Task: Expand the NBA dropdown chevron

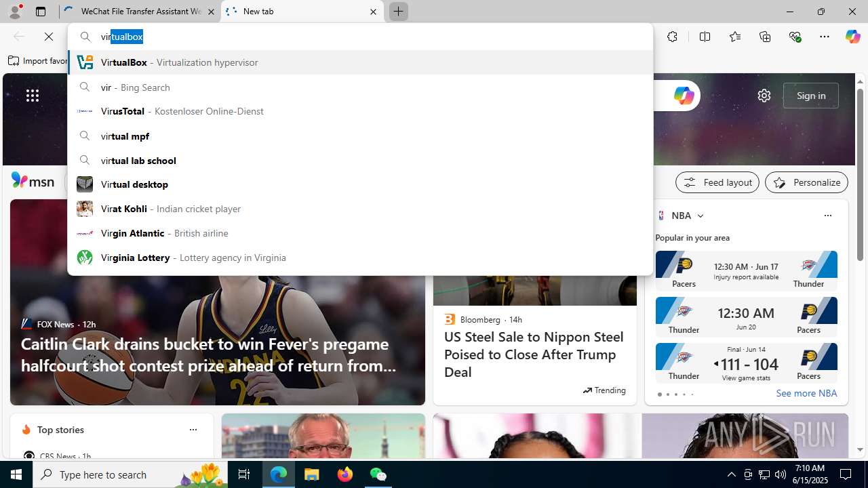Action: 701,216
